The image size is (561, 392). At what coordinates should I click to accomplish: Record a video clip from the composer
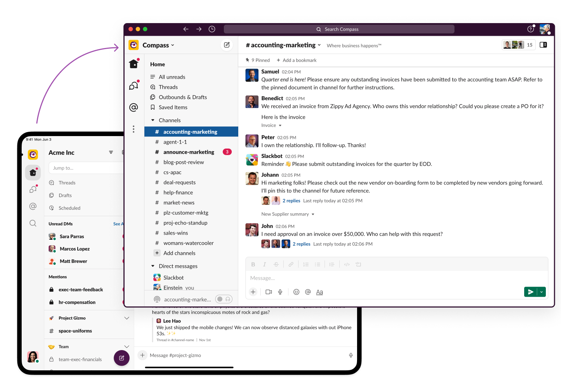[x=269, y=292]
